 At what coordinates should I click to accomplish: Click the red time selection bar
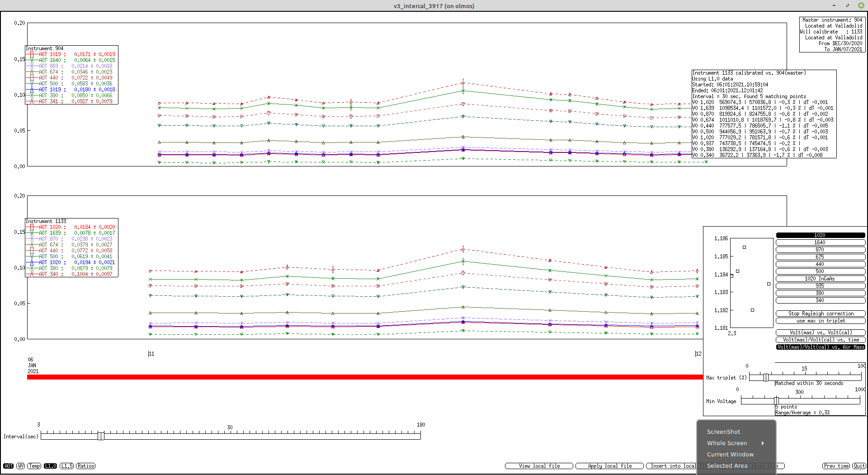[365, 377]
